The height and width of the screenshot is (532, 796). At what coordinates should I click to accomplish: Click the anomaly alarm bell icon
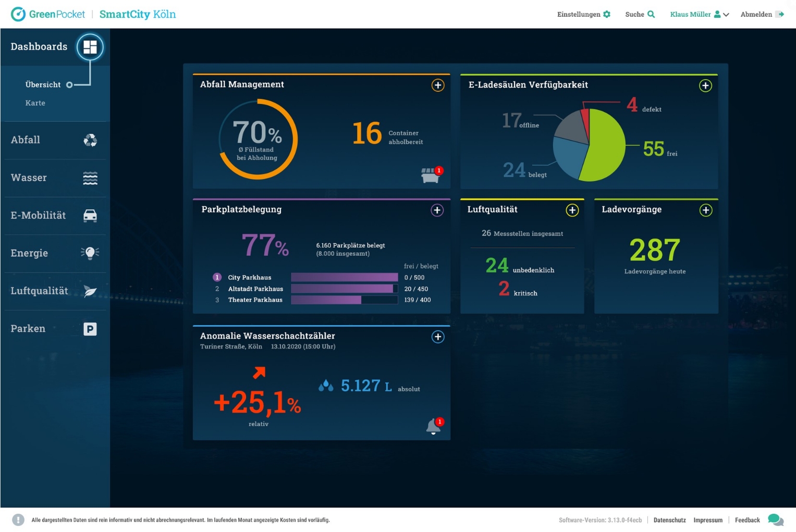[x=434, y=426]
